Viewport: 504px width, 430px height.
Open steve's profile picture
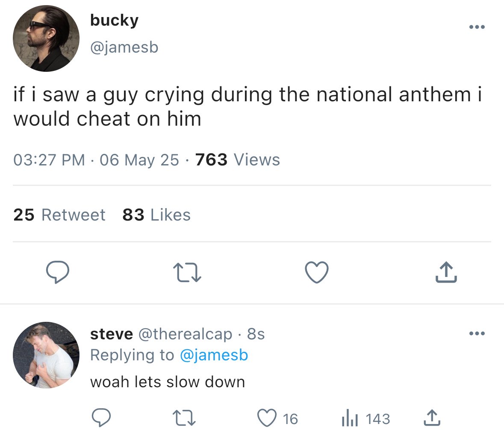(x=46, y=355)
